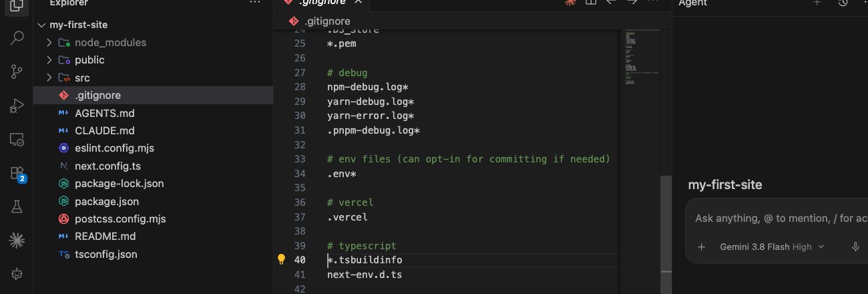Click line number 26 in the gutter
This screenshot has width=868, height=294.
(x=300, y=58)
